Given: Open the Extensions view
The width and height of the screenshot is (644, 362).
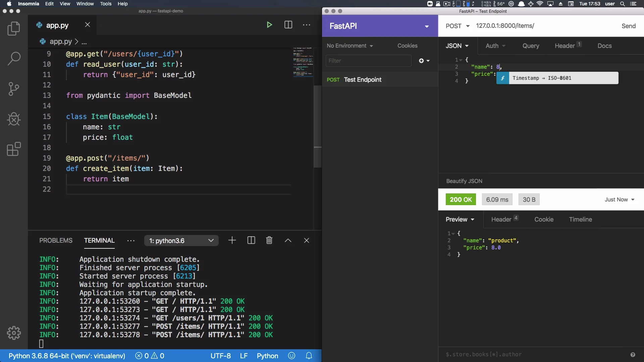Looking at the screenshot, I should coord(14,149).
